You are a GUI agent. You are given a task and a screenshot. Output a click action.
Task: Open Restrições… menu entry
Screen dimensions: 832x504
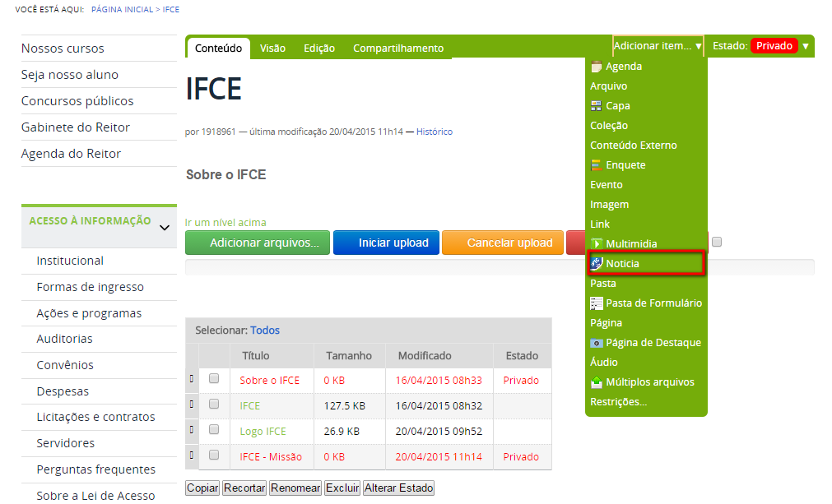pos(619,402)
